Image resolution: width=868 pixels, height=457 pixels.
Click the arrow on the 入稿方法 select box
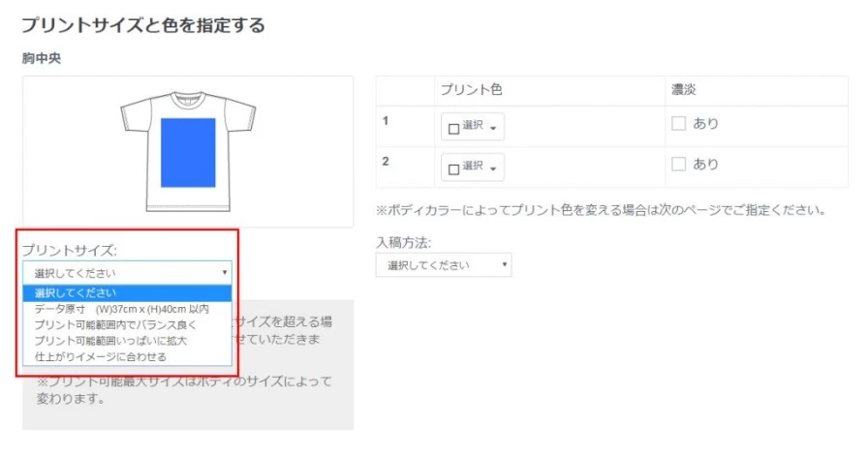[x=505, y=265]
